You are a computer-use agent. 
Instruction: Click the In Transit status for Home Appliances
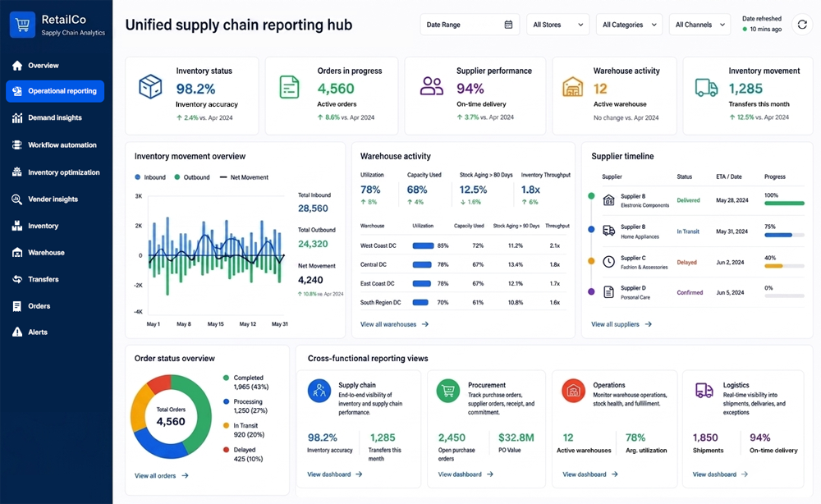tap(688, 231)
